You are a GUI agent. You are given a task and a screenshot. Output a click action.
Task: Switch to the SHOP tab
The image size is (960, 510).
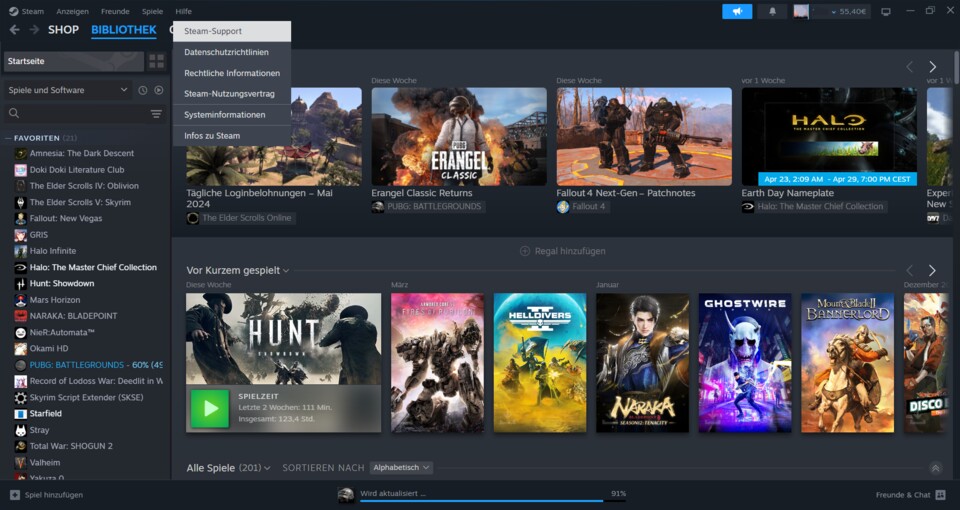pos(64,30)
